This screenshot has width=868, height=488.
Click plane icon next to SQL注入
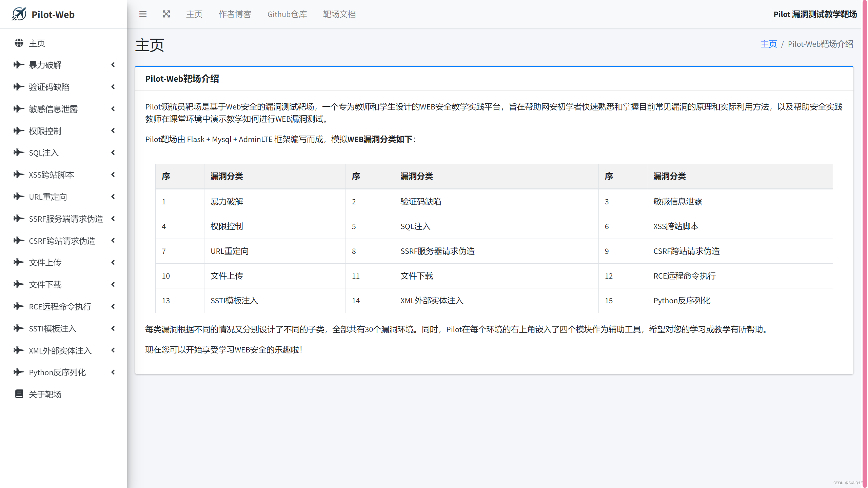coord(19,152)
